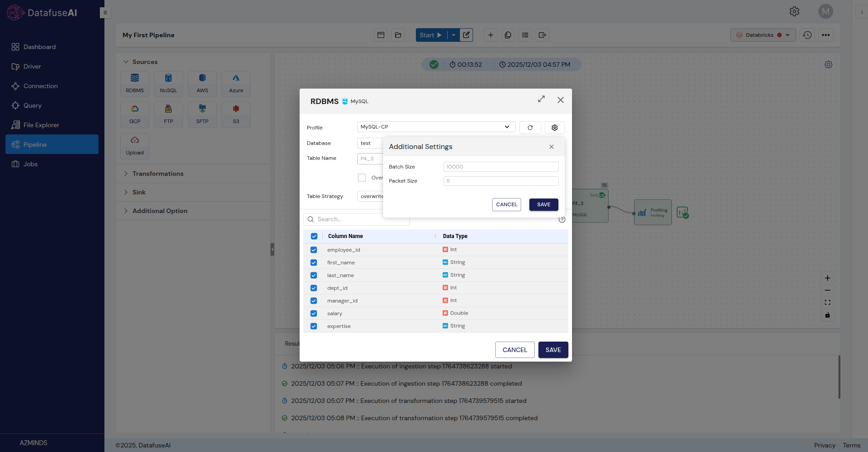Uncheck the employee_id column checkbox
Viewport: 868px width, 452px height.
pos(314,250)
